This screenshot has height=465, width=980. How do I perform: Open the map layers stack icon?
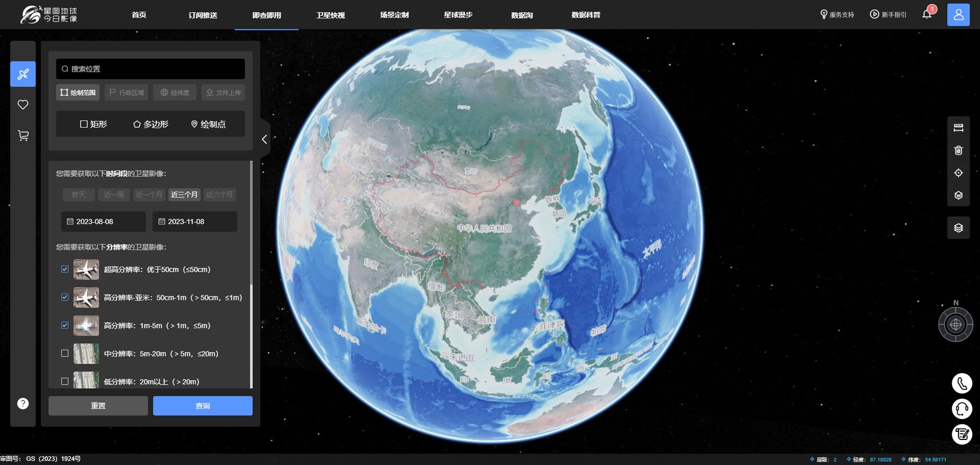tap(958, 228)
